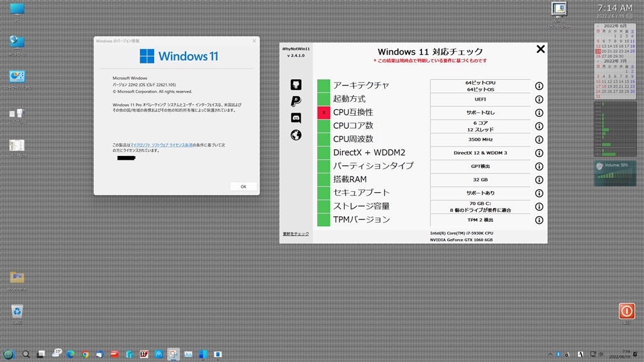Screen dimensions: 644x362
Task: Click the globe website icon in WhyNotWin11
Action: 296,134
